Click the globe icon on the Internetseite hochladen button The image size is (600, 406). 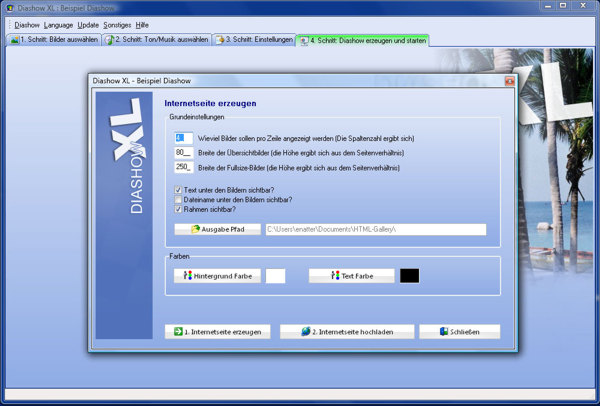click(305, 331)
